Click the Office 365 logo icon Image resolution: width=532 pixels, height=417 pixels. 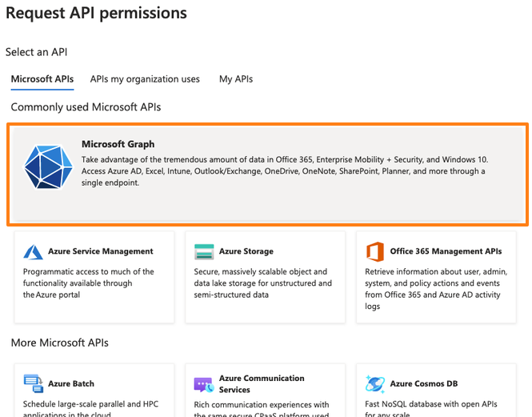[x=375, y=251]
